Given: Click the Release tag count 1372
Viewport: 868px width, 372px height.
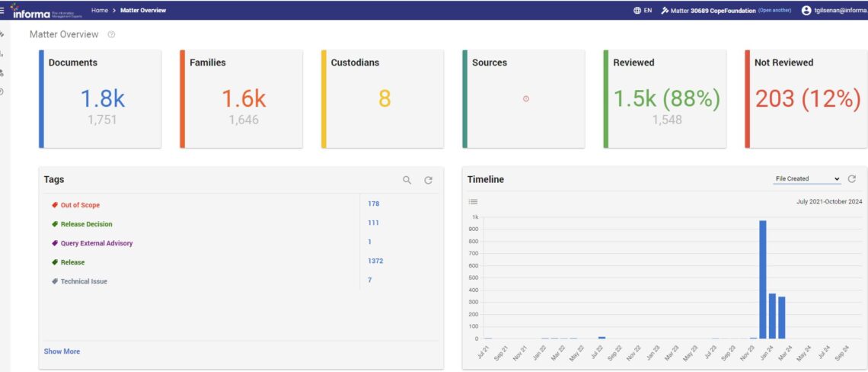Looking at the screenshot, I should 375,261.
